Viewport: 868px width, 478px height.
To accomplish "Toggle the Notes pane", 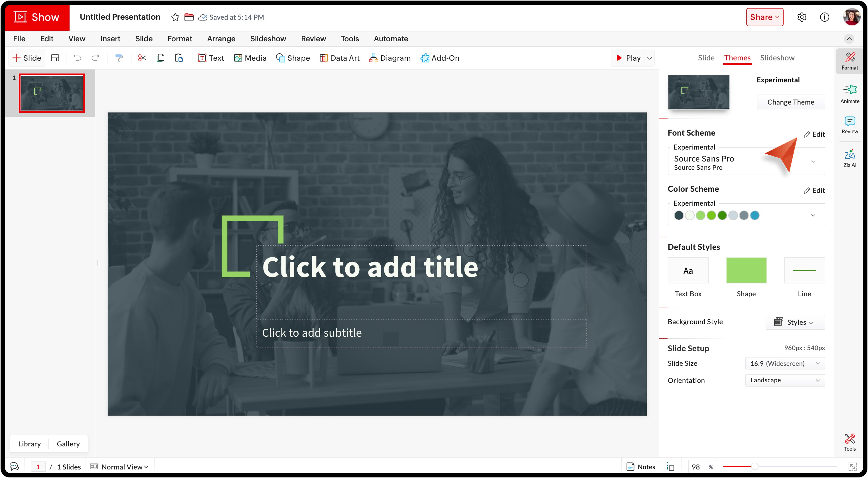I will (x=640, y=467).
